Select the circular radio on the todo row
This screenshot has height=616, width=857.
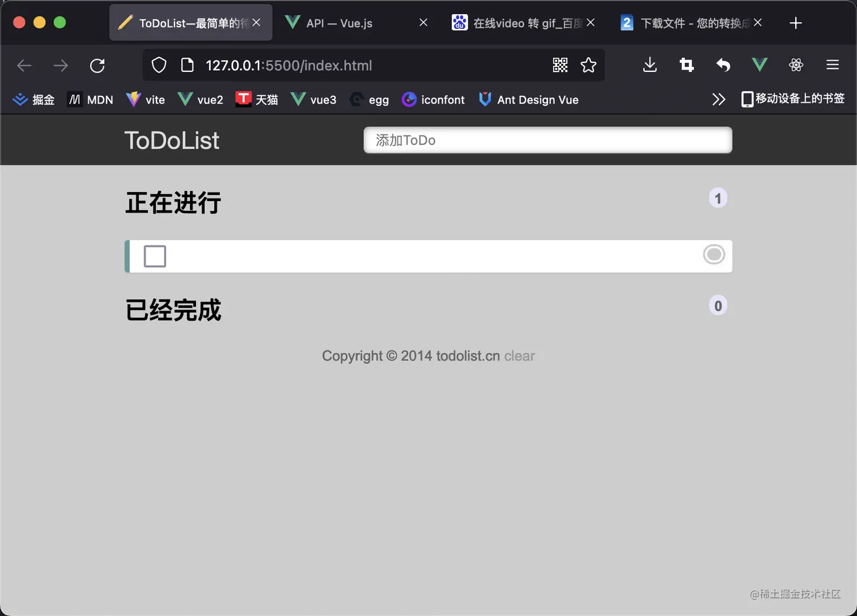(x=713, y=254)
